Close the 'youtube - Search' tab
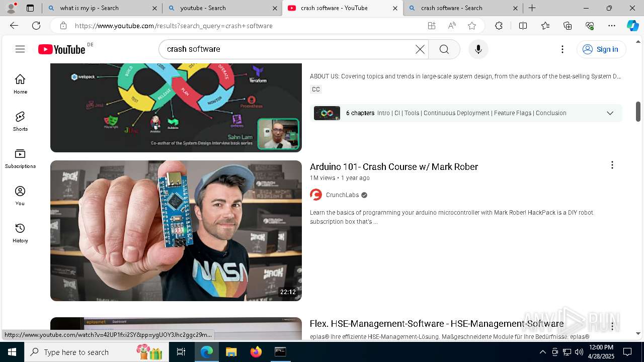Screen dimensions: 644x362 275,8
